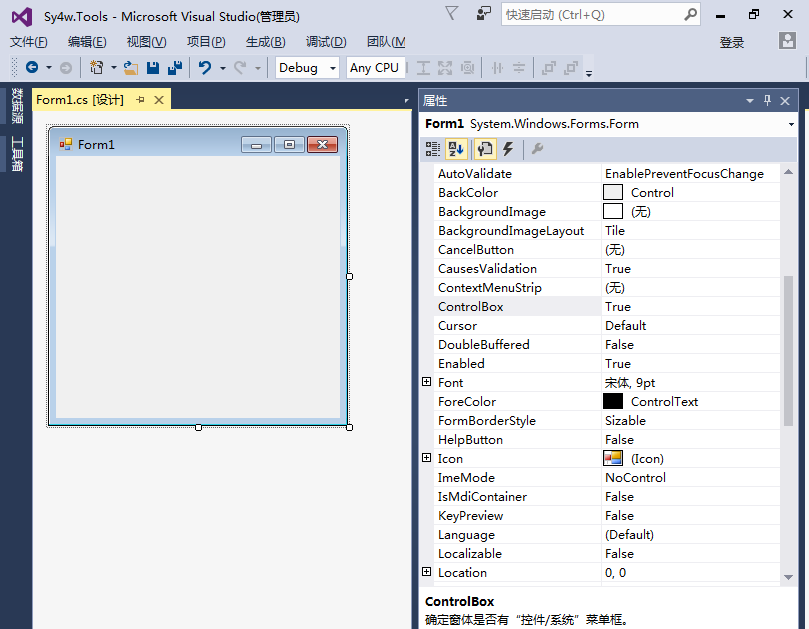Open the 文件(F) menu
This screenshot has height=629, width=809.
coord(29,42)
